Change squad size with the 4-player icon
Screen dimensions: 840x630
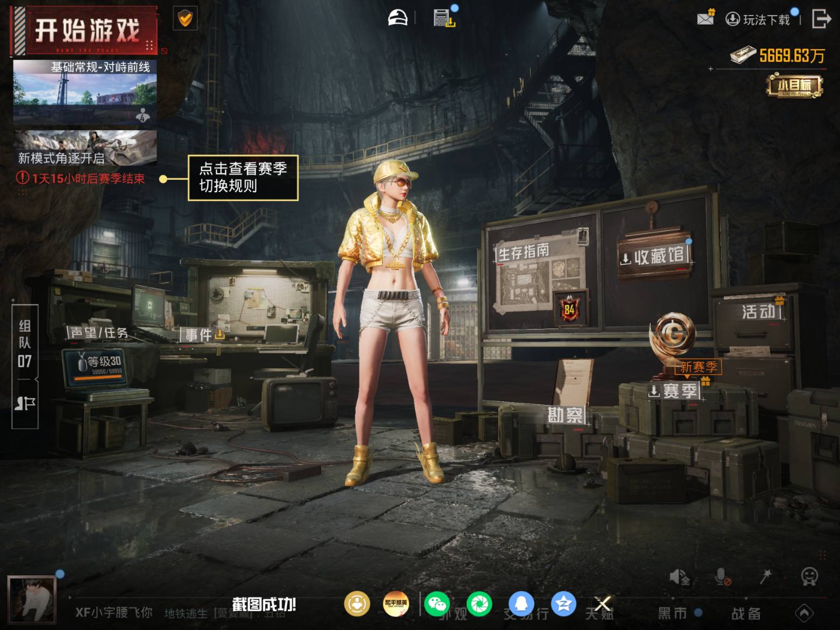click(x=143, y=115)
